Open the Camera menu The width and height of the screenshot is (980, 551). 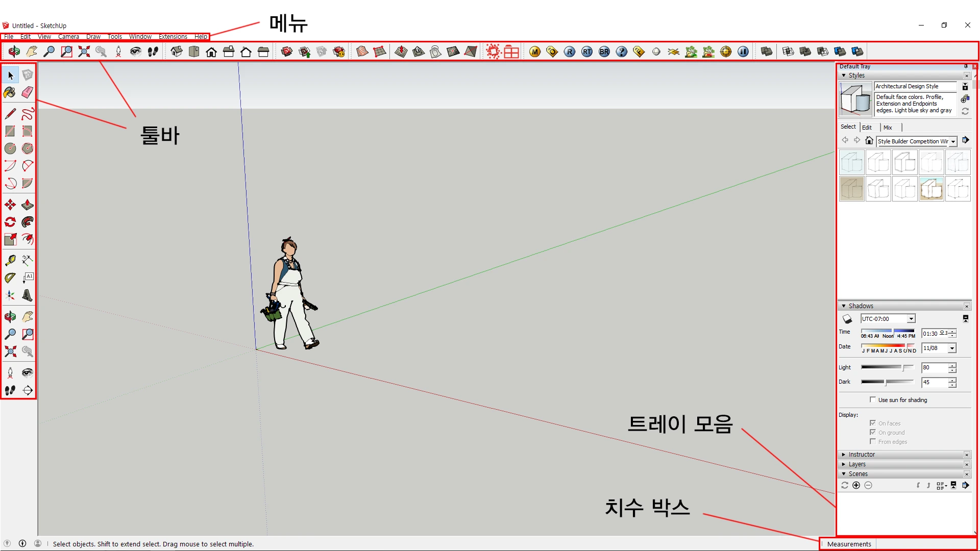(x=68, y=37)
